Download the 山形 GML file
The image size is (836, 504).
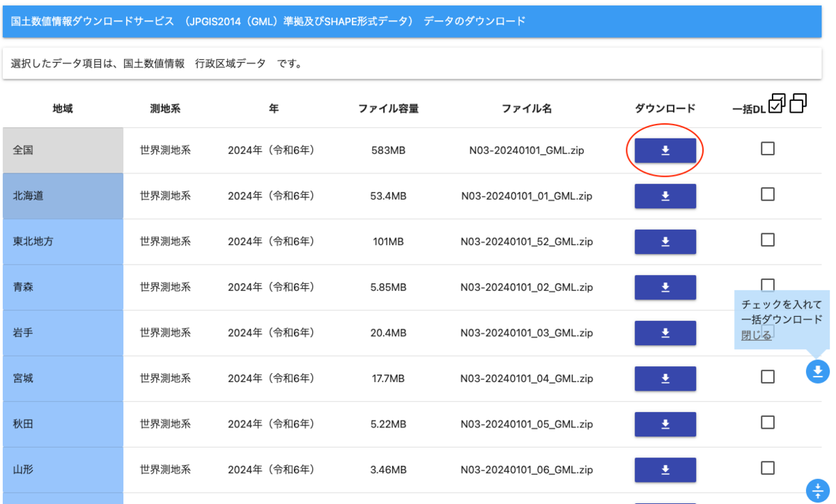point(665,470)
